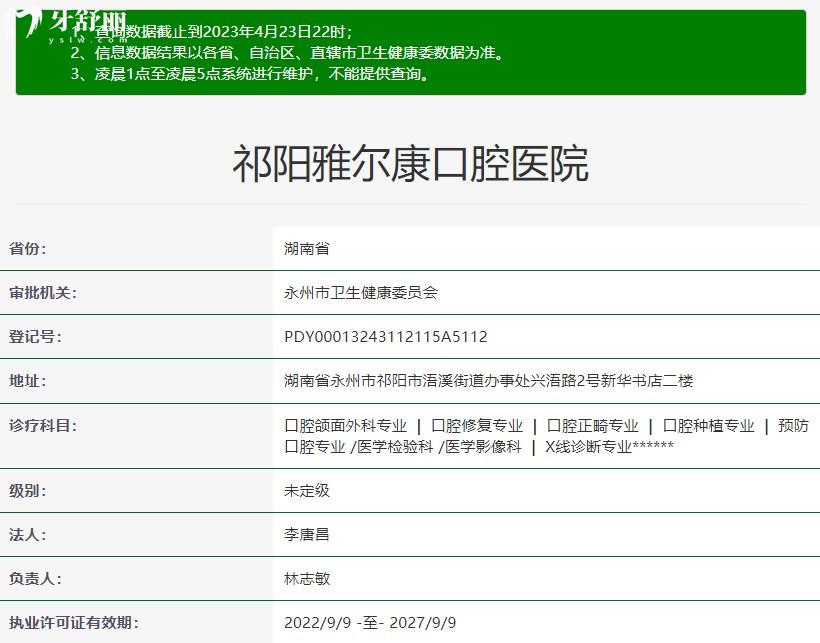820x643 pixels.
Task: Click 口腔种植专业 in the departments list
Action: pos(708,426)
